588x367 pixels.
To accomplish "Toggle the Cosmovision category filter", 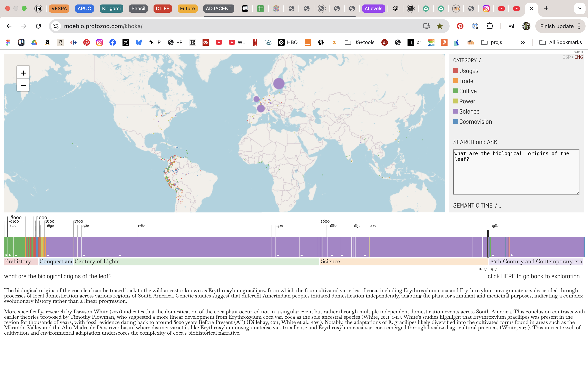I will coord(475,122).
